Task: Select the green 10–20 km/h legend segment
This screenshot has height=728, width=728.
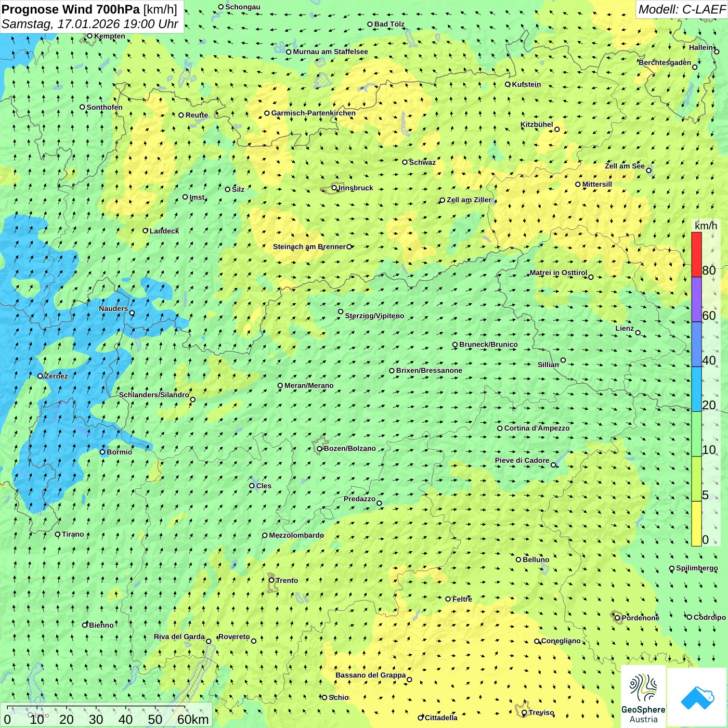Action: [696, 434]
